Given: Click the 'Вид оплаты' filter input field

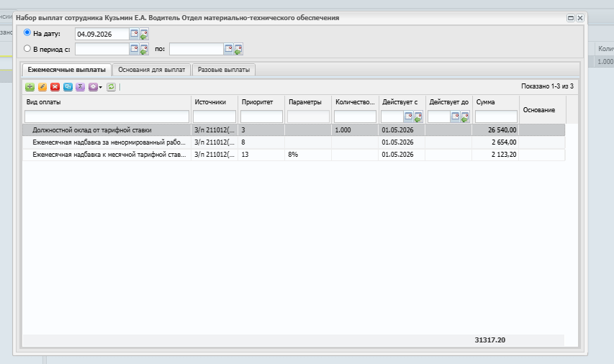Looking at the screenshot, I should tap(107, 117).
